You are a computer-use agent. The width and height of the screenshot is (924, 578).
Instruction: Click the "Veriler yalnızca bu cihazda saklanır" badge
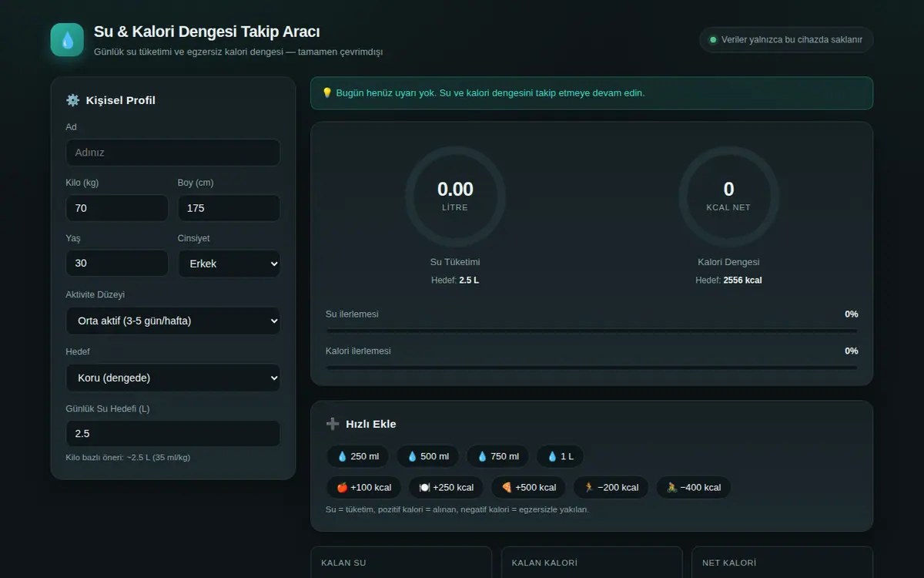point(786,39)
